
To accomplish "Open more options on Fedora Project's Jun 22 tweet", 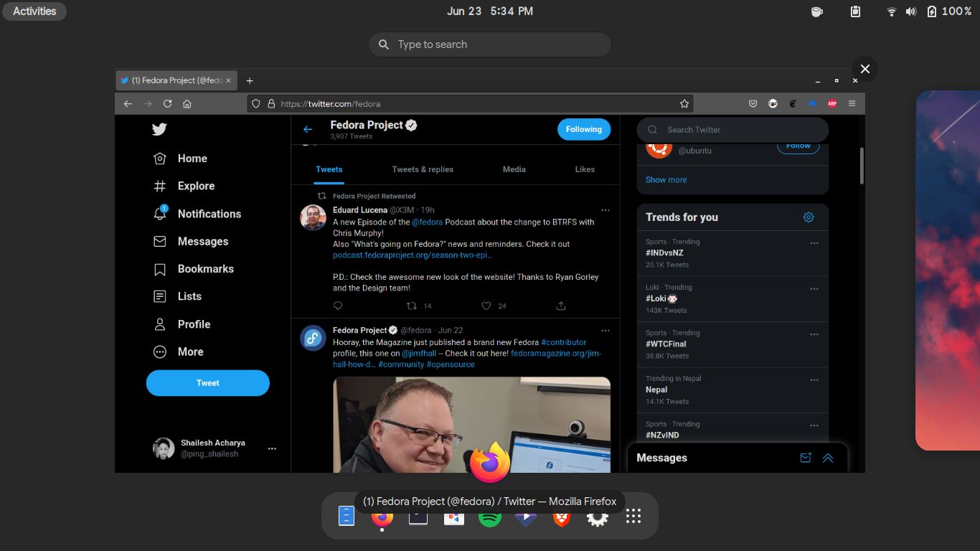I will tap(606, 330).
